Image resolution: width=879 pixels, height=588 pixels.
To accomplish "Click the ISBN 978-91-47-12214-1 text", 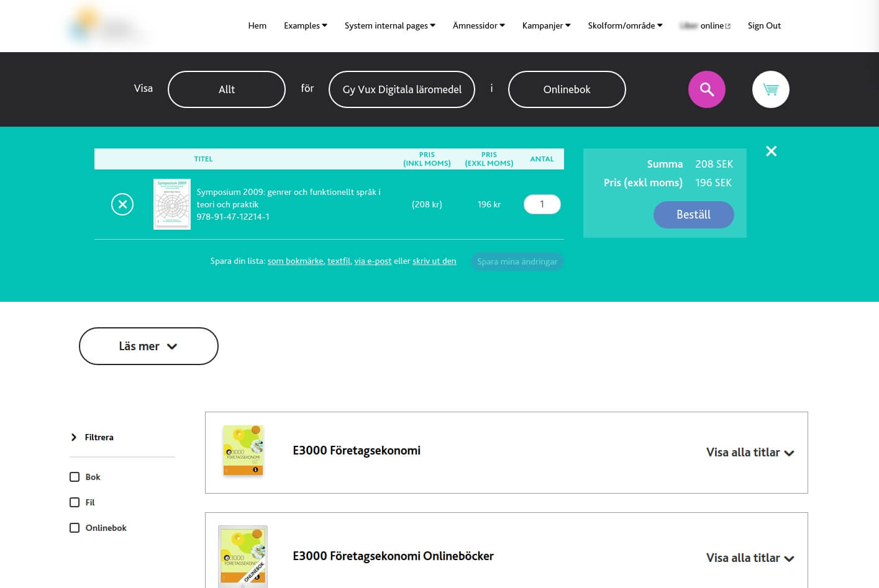I will (x=233, y=217).
